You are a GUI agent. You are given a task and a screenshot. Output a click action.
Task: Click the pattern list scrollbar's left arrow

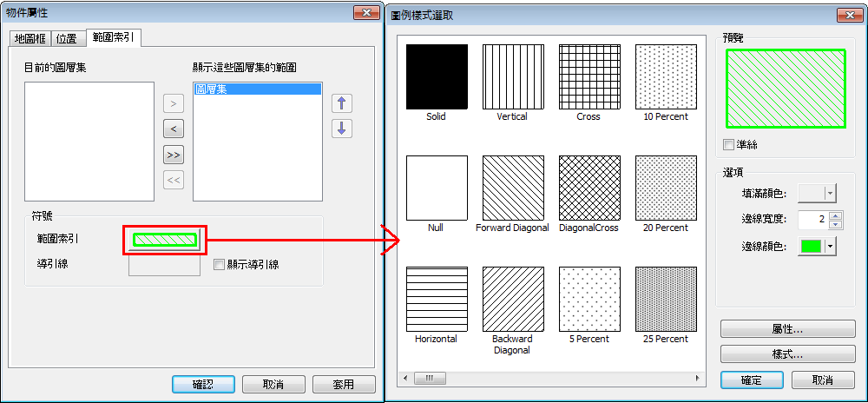405,378
